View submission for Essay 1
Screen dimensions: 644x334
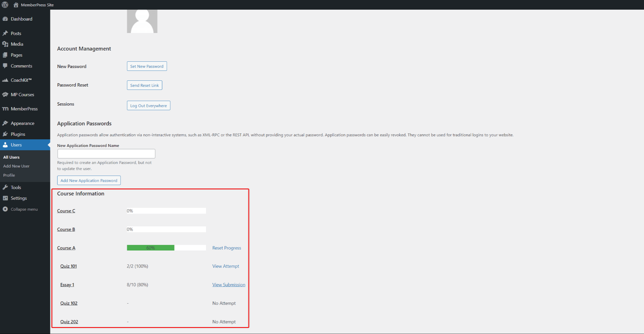[x=228, y=285]
